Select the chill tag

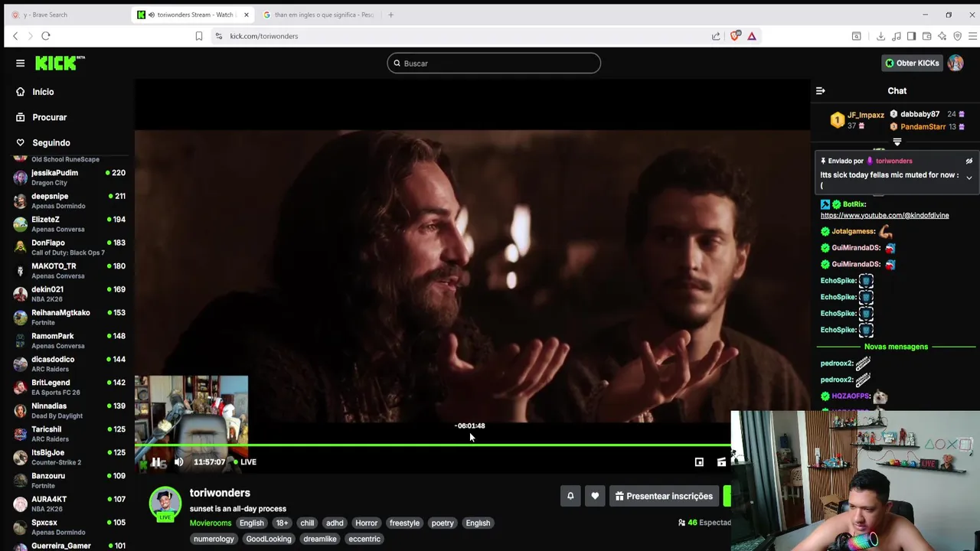tap(307, 523)
